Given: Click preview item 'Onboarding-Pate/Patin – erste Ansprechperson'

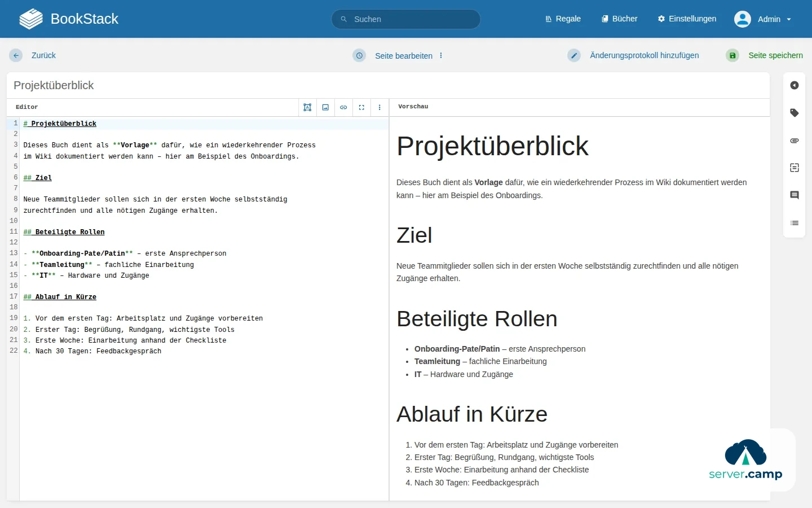Looking at the screenshot, I should tap(500, 349).
